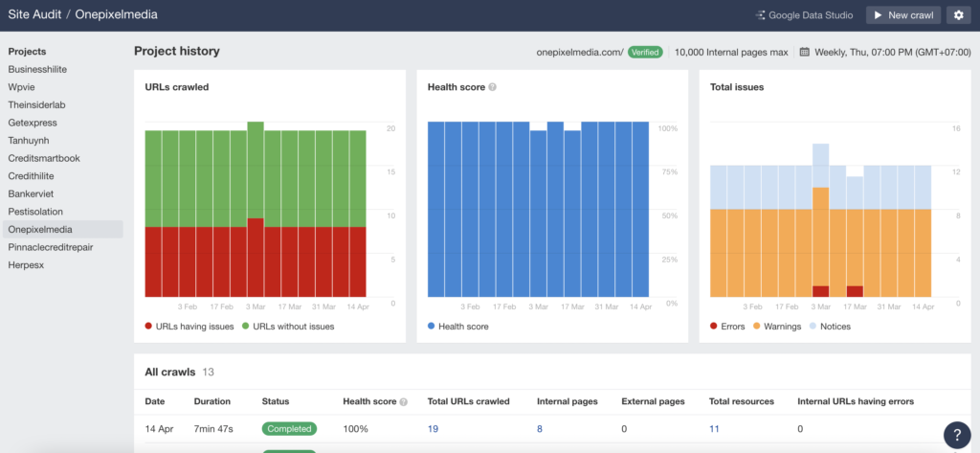Click Internal URLs having errors header
This screenshot has height=453, width=980.
(x=856, y=401)
